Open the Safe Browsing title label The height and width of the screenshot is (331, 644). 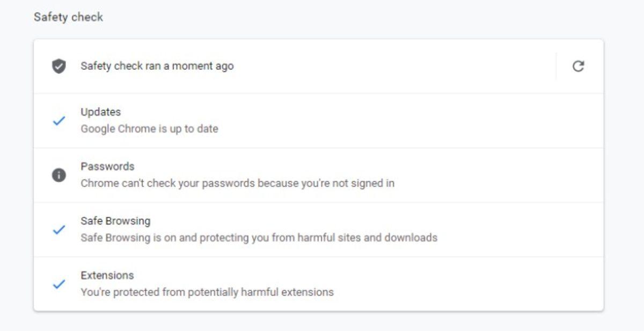coord(115,221)
